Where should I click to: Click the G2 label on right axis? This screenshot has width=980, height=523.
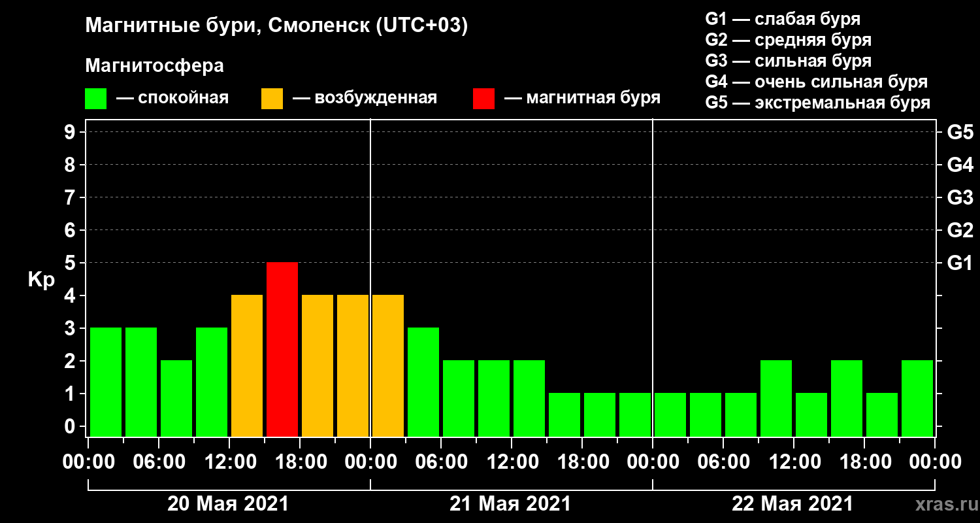click(960, 230)
